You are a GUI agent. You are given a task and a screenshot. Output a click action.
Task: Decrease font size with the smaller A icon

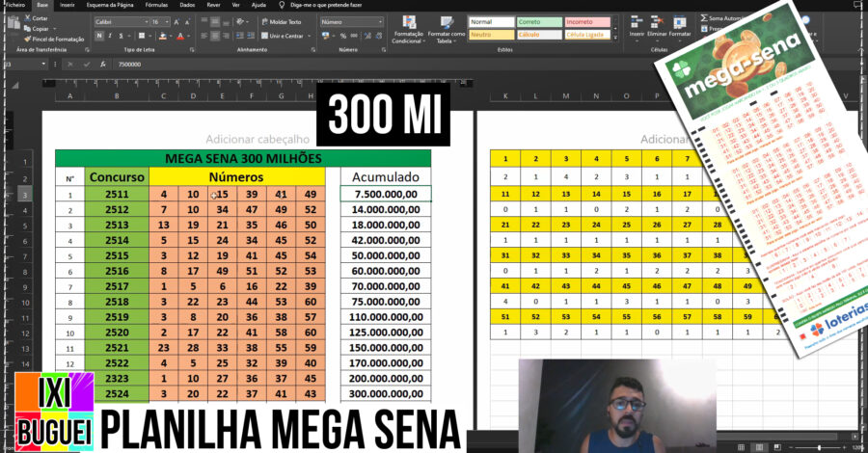click(188, 22)
